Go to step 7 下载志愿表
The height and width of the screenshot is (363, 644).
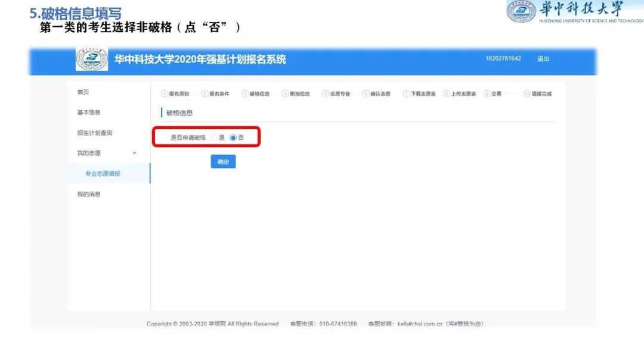tap(419, 94)
